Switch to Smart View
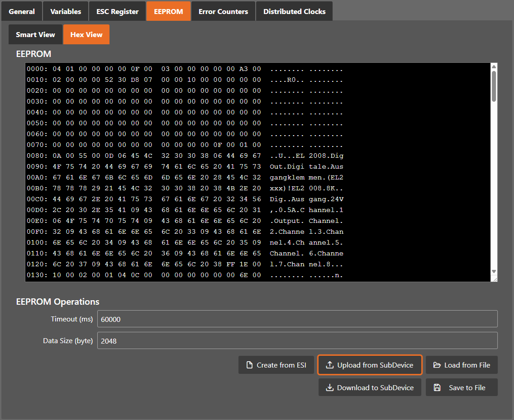 (35, 34)
